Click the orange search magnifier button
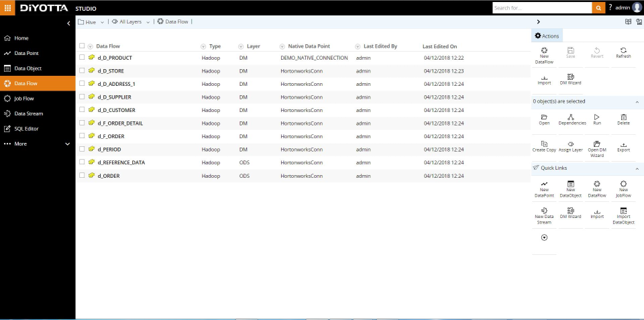The width and height of the screenshot is (644, 320). tap(598, 8)
